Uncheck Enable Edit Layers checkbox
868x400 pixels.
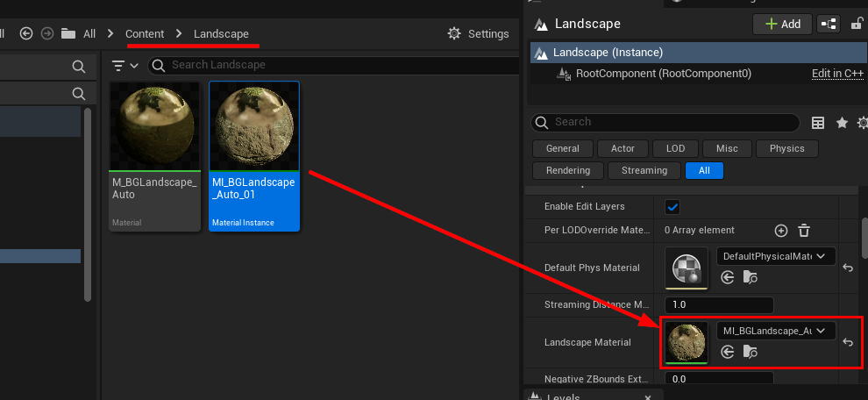(672, 207)
